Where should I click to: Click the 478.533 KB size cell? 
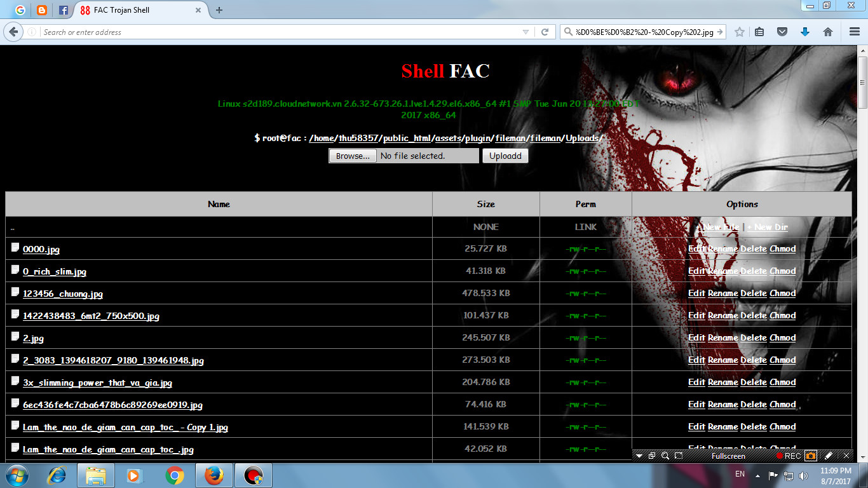tap(486, 293)
